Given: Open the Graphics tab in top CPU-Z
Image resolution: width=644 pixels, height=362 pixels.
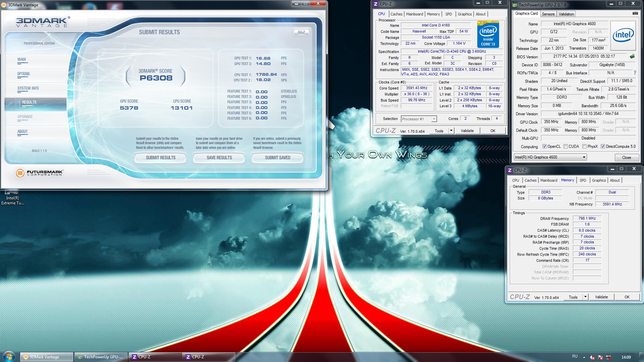Looking at the screenshot, I should coord(465,14).
